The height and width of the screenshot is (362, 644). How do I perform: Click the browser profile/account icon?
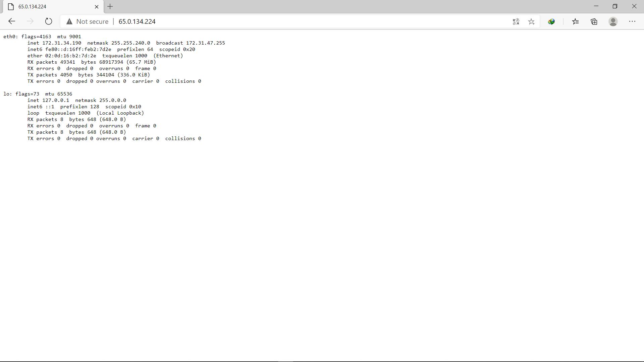613,21
